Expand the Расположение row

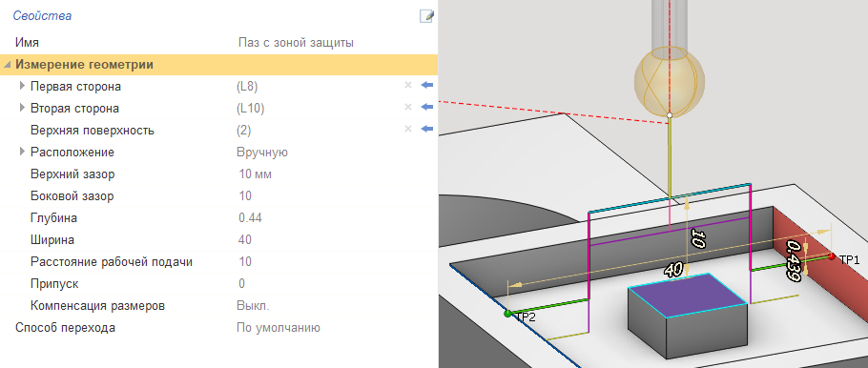click(x=22, y=151)
